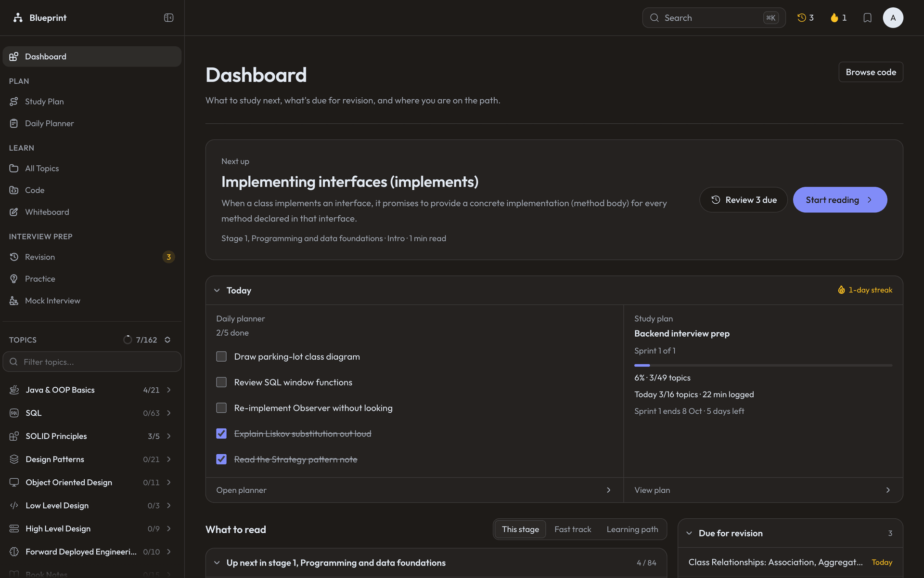This screenshot has height=578, width=924.
Task: Expand High Level Design chevron
Action: [x=169, y=528]
